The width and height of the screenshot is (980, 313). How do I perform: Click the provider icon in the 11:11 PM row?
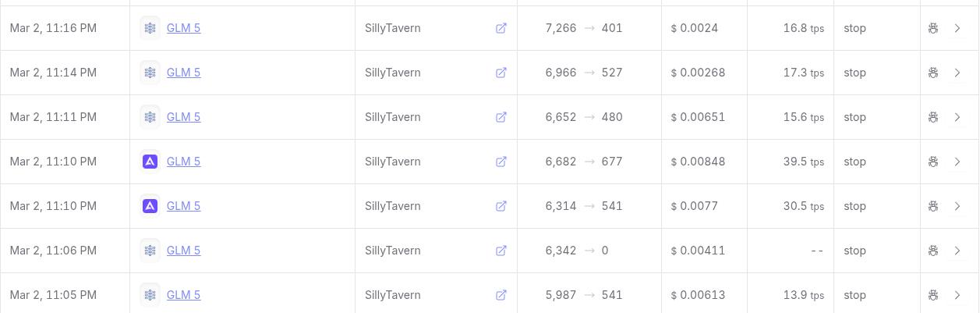[x=150, y=117]
